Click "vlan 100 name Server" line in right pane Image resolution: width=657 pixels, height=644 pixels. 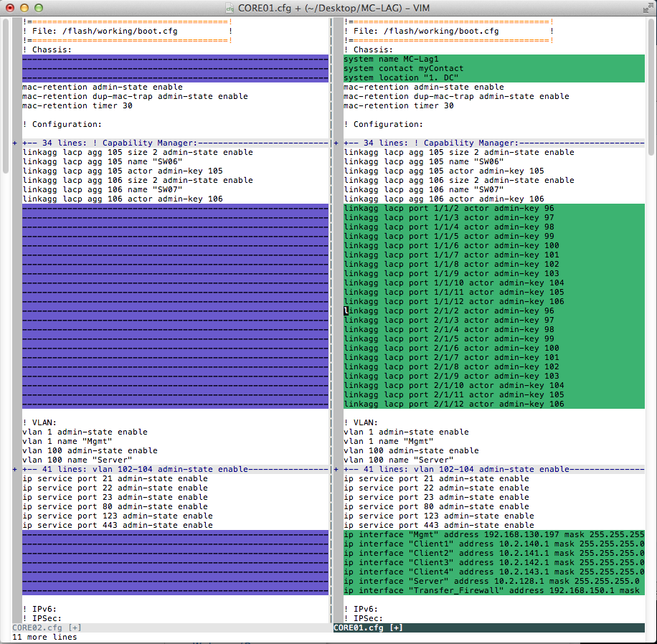pos(398,460)
